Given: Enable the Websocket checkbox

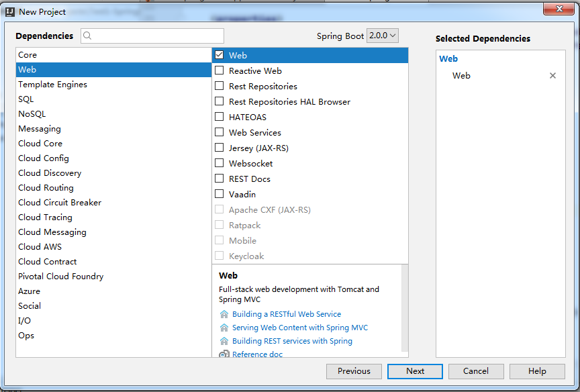Looking at the screenshot, I should pyautogui.click(x=220, y=162).
